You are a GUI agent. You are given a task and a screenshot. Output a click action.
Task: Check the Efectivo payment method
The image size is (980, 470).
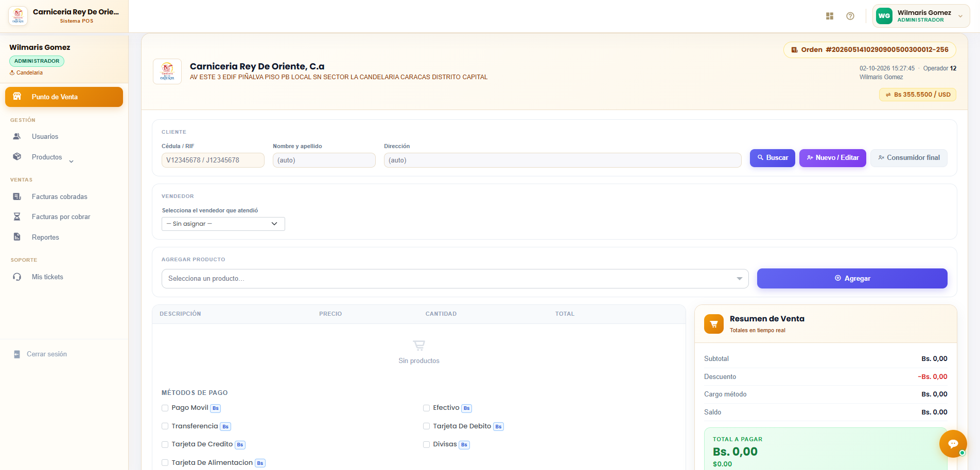pos(426,408)
